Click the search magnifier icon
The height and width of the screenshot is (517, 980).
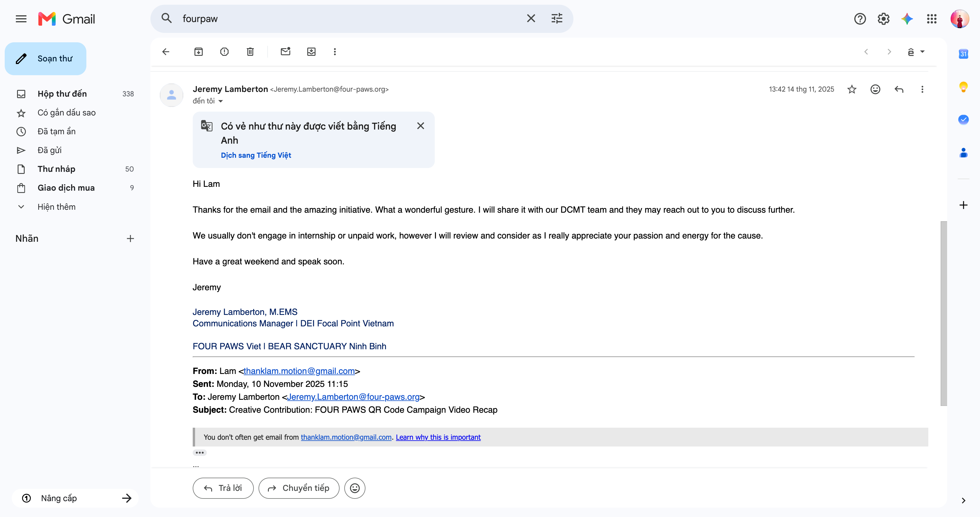(166, 18)
